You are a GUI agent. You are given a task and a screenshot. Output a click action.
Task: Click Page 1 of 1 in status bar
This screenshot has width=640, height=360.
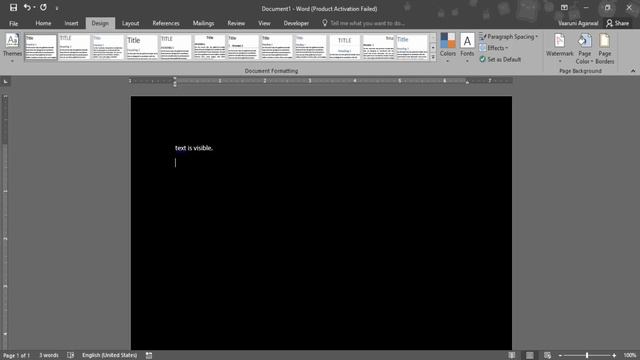point(16,356)
